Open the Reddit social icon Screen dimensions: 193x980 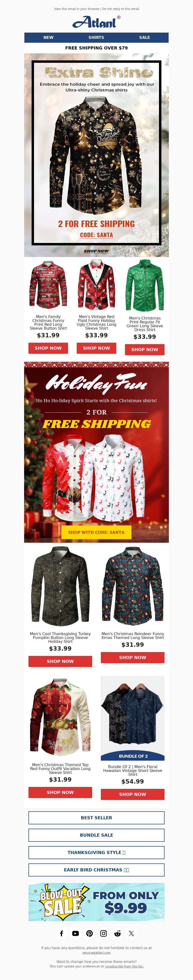117,933
